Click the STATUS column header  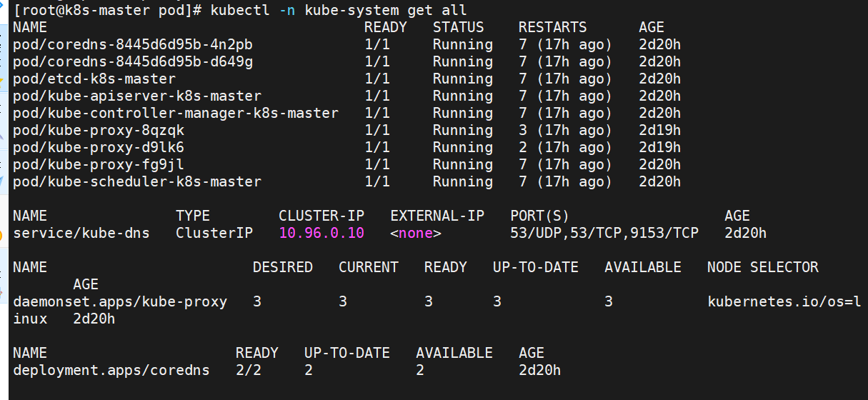pos(459,27)
